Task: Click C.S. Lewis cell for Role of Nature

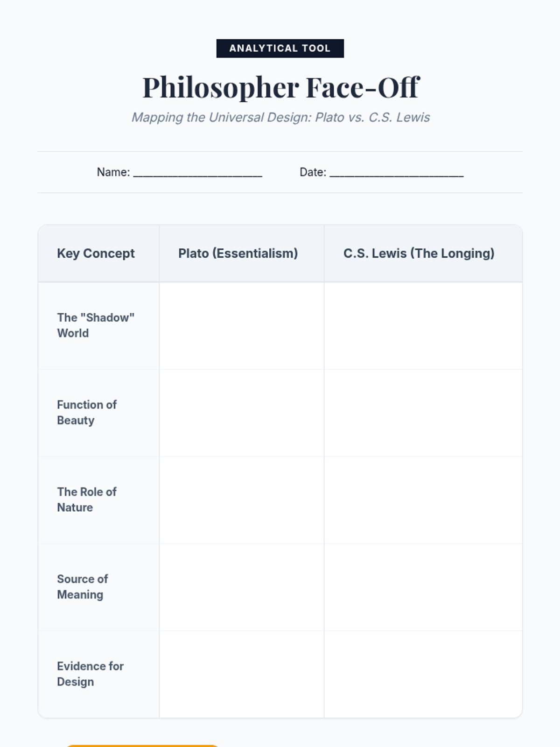Action: pyautogui.click(x=423, y=500)
